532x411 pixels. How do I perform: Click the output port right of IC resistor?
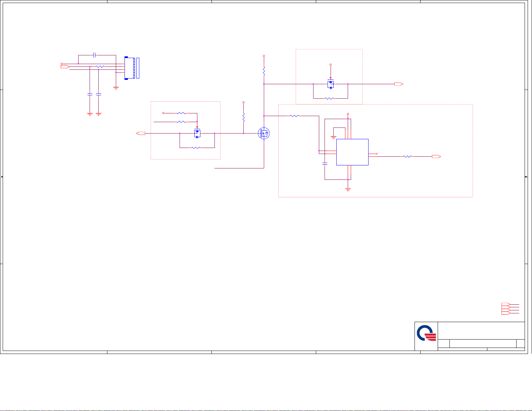(436, 157)
